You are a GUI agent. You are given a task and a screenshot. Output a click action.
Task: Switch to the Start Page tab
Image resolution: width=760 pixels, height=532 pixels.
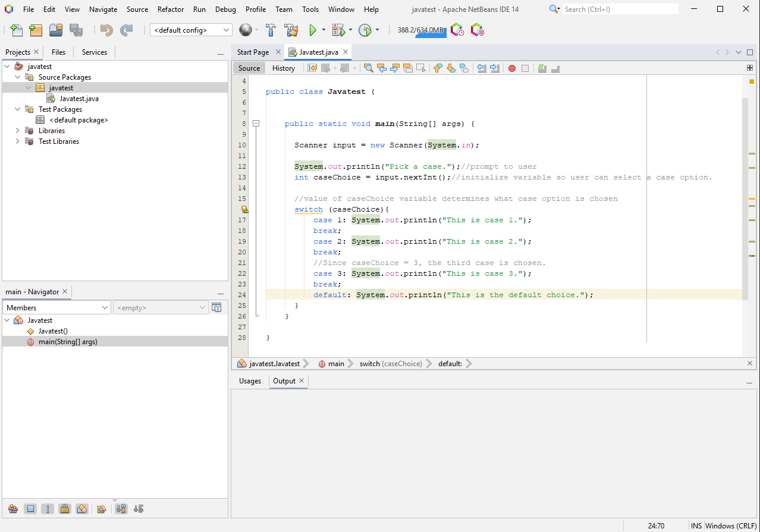pos(253,52)
